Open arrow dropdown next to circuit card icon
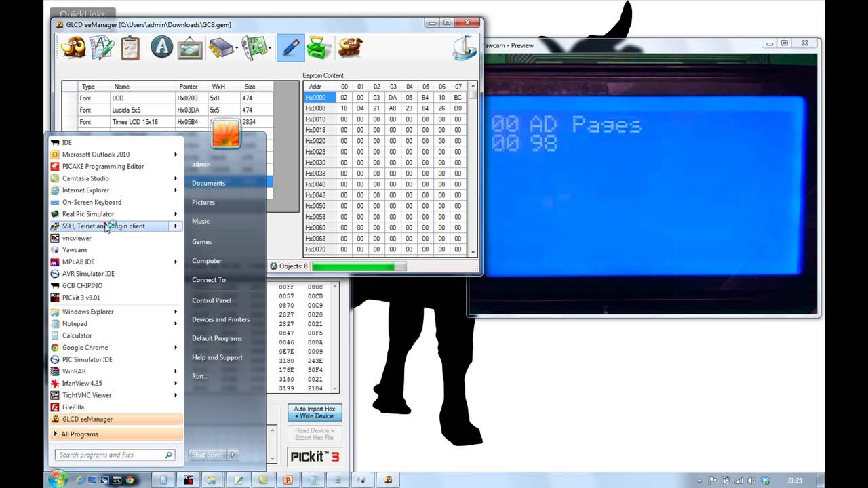 click(x=269, y=49)
